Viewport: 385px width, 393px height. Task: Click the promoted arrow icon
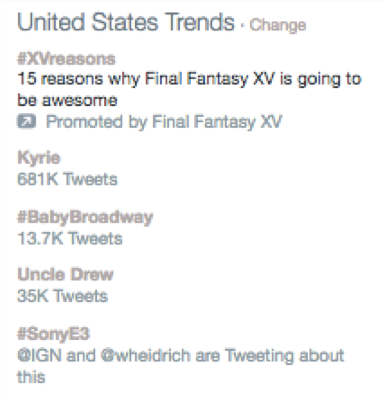(26, 122)
